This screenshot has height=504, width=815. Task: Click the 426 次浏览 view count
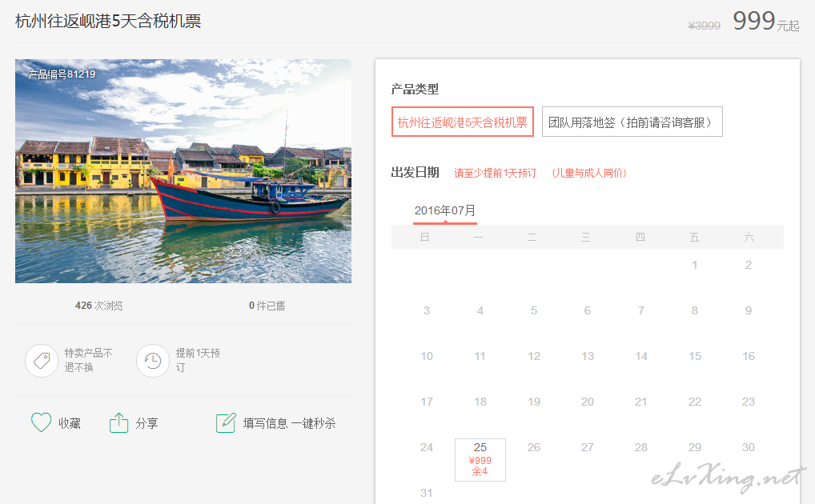click(x=98, y=306)
